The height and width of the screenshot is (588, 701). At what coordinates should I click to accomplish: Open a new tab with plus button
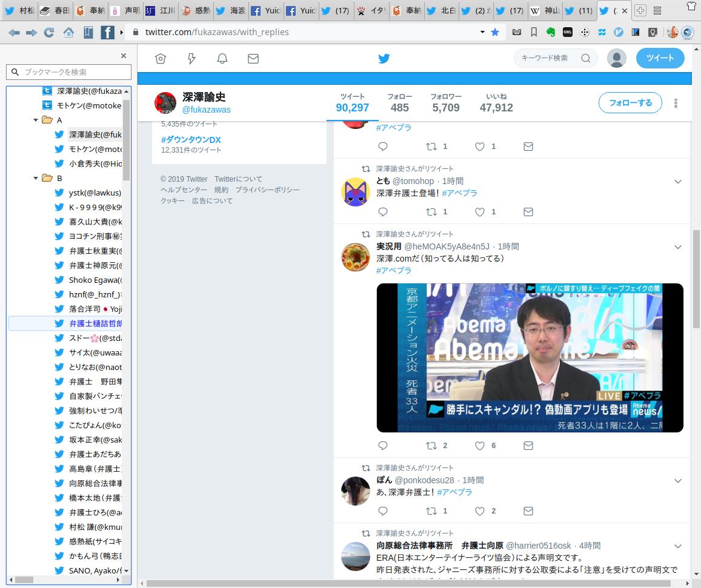[640, 10]
